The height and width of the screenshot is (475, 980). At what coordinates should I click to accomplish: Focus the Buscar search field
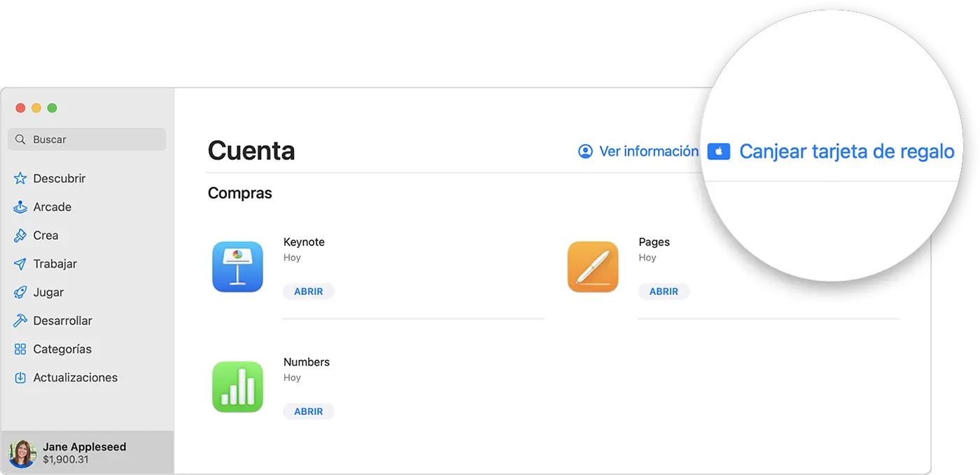click(x=87, y=139)
